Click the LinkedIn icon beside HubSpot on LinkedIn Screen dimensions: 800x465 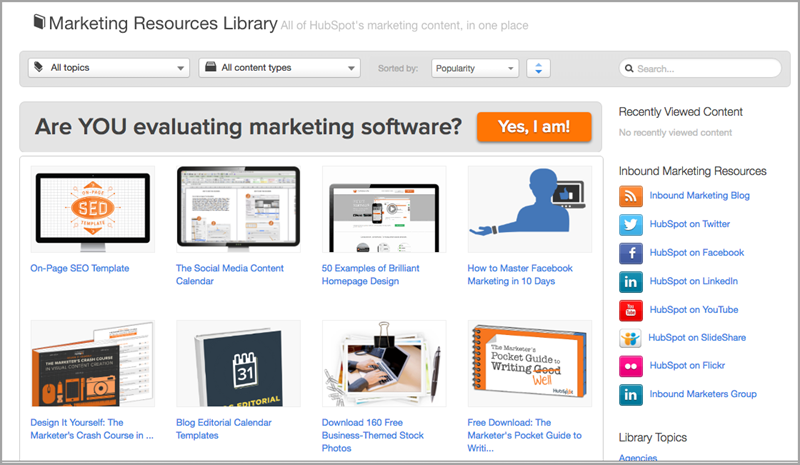pos(631,282)
